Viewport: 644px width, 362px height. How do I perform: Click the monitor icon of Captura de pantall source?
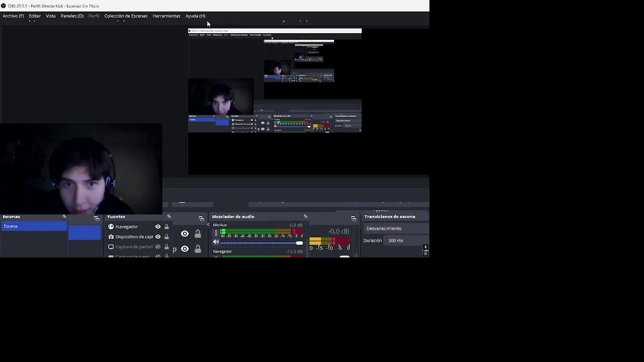(x=111, y=247)
